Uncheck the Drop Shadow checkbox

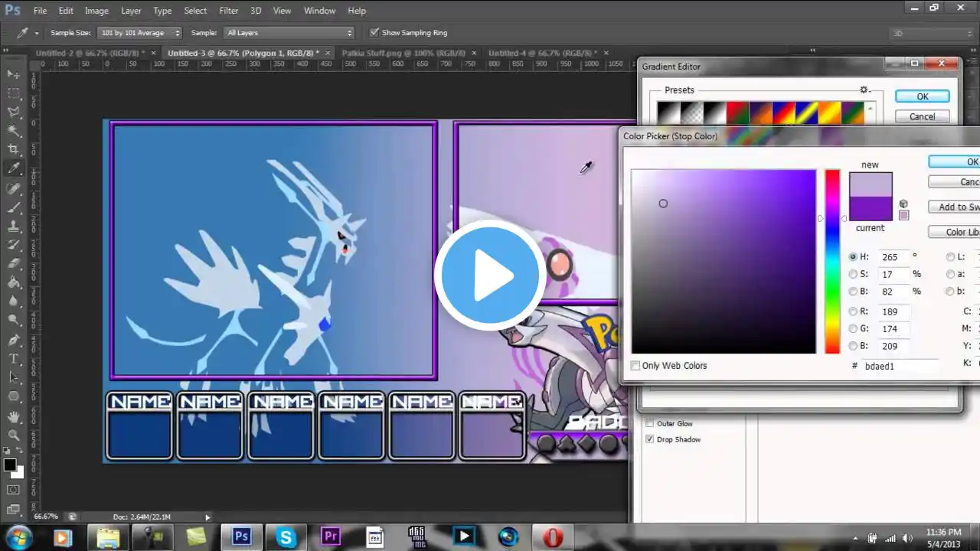coord(650,439)
